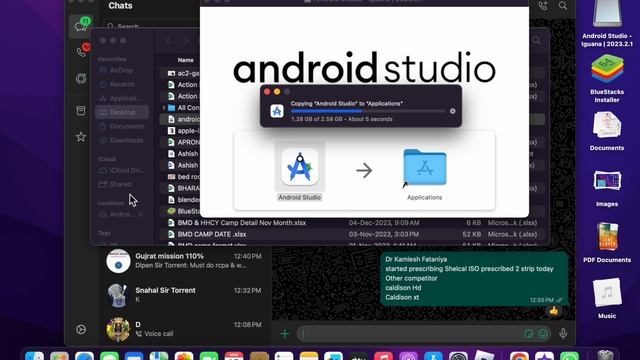Click the Dr Kamlesh Fataniya message bubble
640x360 pixels.
(x=473, y=278)
